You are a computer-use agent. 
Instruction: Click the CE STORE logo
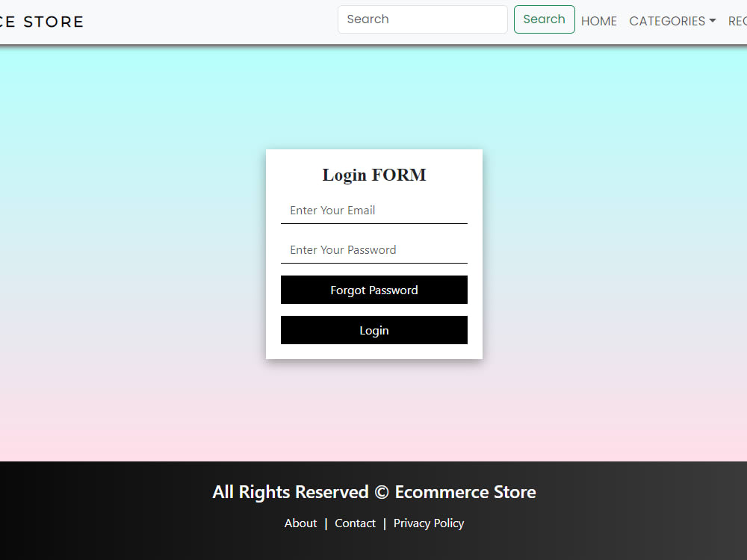click(41, 21)
